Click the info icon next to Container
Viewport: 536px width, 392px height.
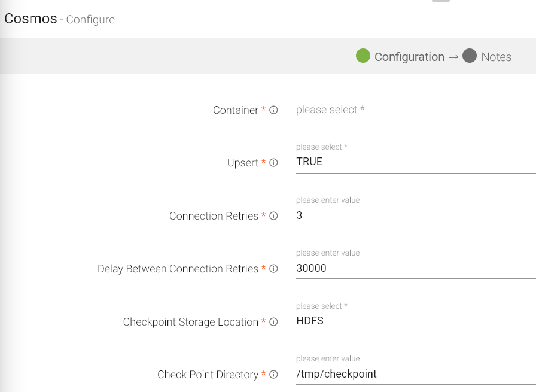point(273,110)
